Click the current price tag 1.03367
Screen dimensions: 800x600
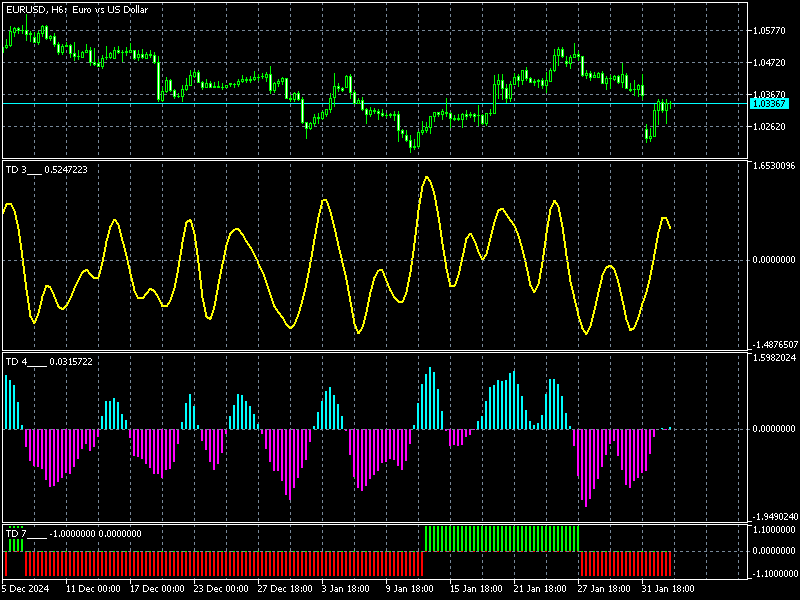click(x=769, y=104)
